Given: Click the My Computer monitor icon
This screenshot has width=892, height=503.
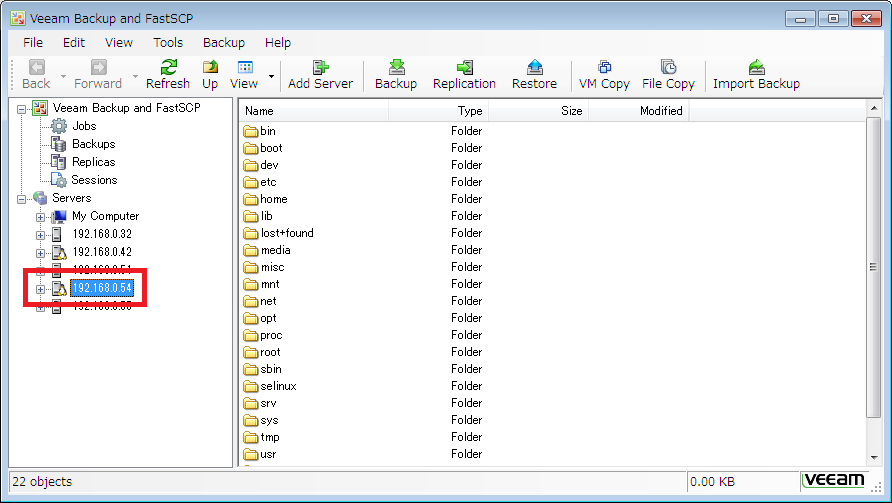Looking at the screenshot, I should (x=59, y=216).
